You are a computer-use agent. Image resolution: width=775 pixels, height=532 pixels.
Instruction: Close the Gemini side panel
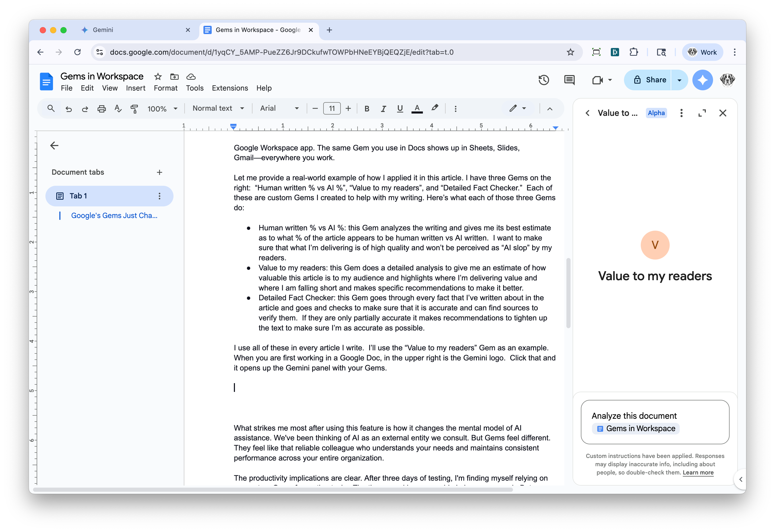[723, 113]
